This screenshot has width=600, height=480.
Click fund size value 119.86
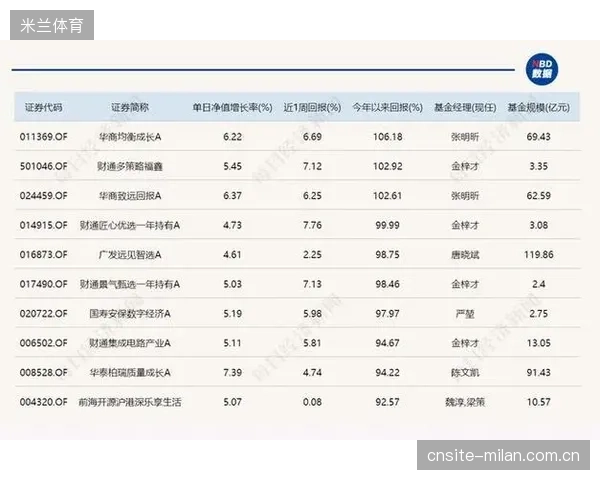[538, 255]
